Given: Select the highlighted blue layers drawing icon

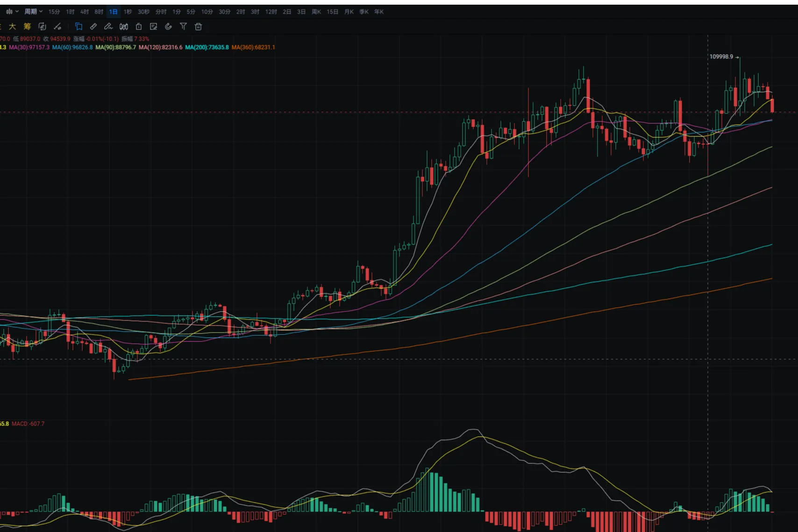Looking at the screenshot, I should 78,27.
